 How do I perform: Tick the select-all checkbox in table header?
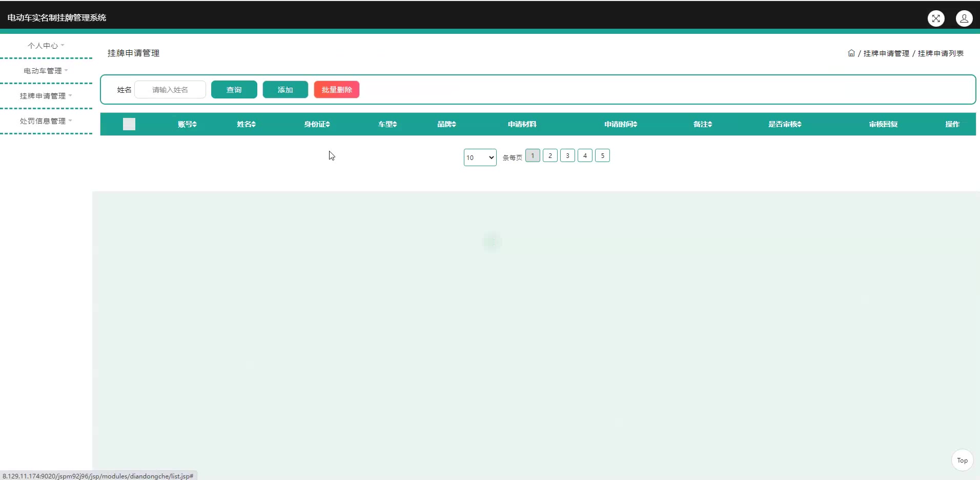click(129, 124)
